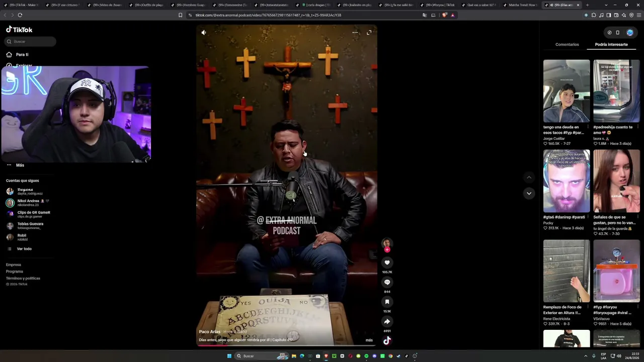644x362 pixels.
Task: Open the Brave Shields icon
Action: click(444, 15)
